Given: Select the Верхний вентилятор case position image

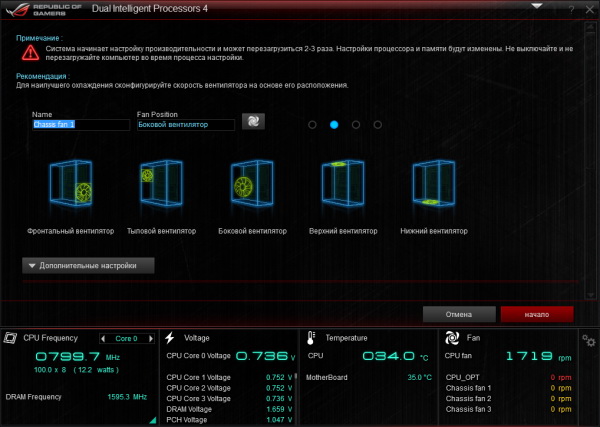Looking at the screenshot, I should coord(343,183).
